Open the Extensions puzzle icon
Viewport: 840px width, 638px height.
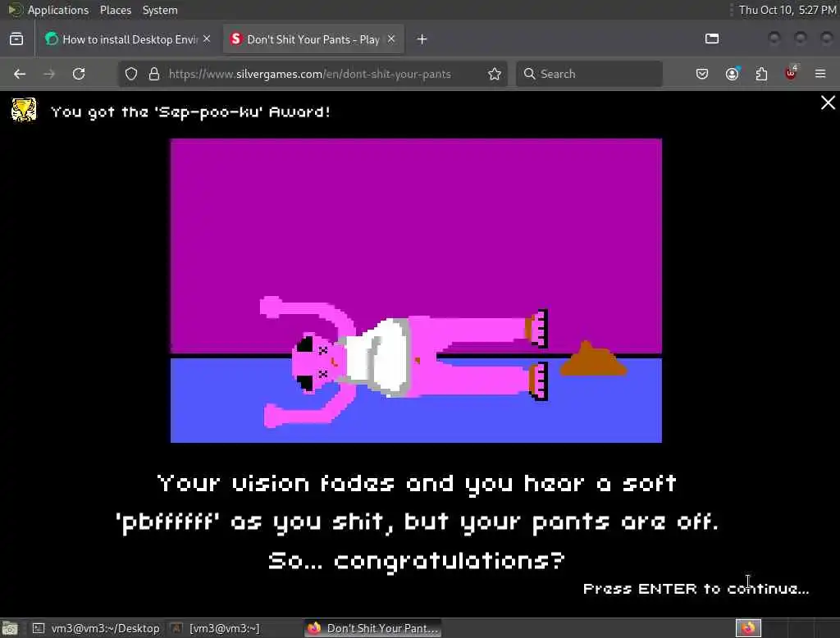point(761,74)
